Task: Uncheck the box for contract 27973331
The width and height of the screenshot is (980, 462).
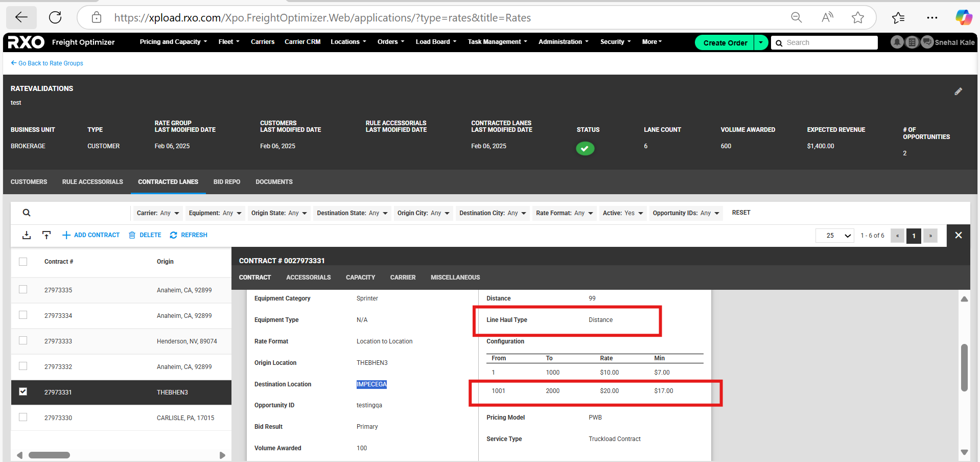Action: [x=23, y=391]
